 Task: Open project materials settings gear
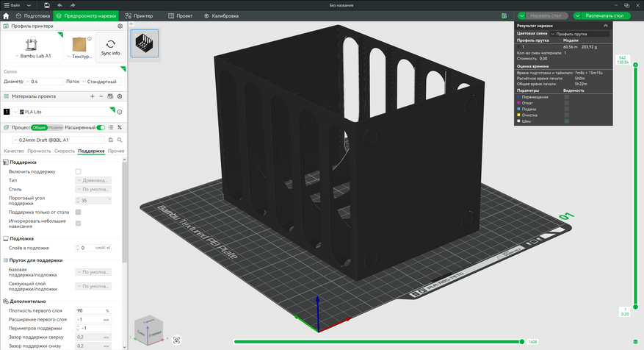[x=120, y=96]
